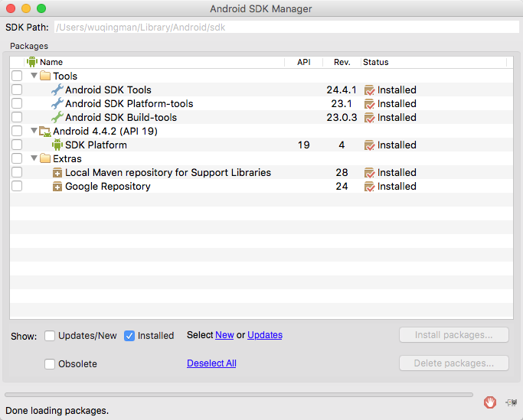Click the Google Repository package icon
The height and width of the screenshot is (420, 523).
click(57, 187)
